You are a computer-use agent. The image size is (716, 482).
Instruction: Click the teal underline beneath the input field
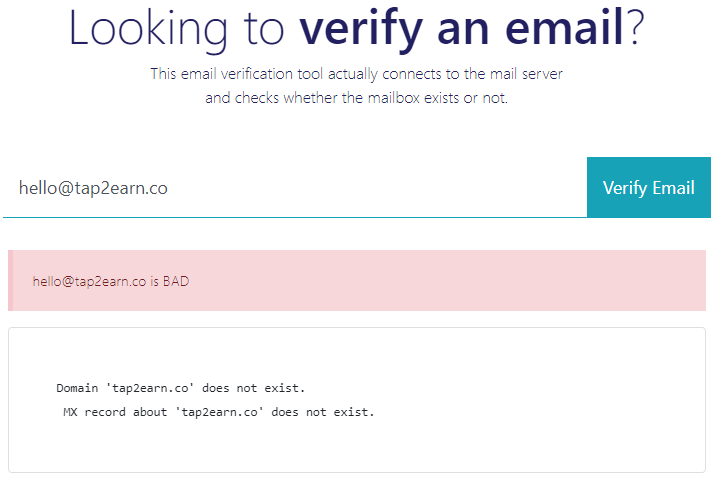click(x=295, y=217)
